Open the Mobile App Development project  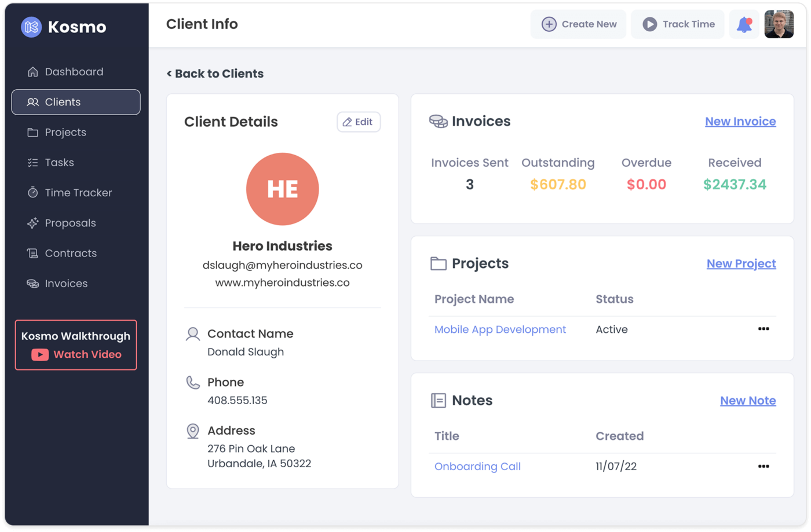pos(500,329)
